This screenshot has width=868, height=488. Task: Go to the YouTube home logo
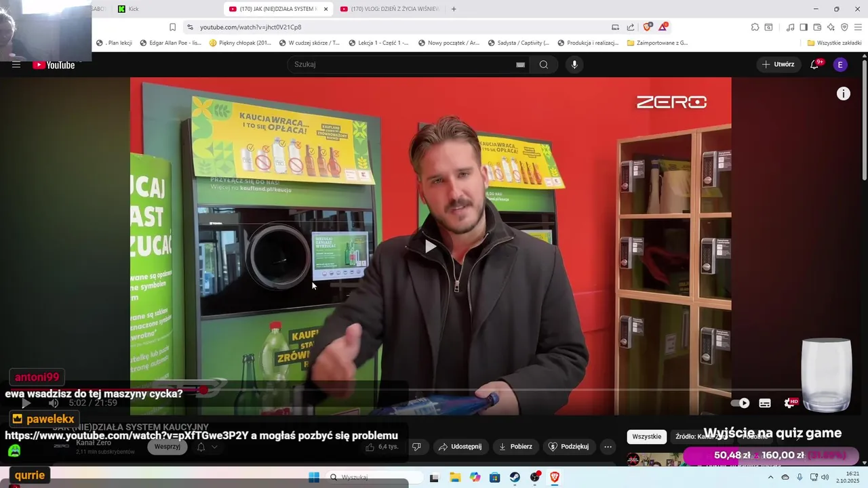[54, 65]
